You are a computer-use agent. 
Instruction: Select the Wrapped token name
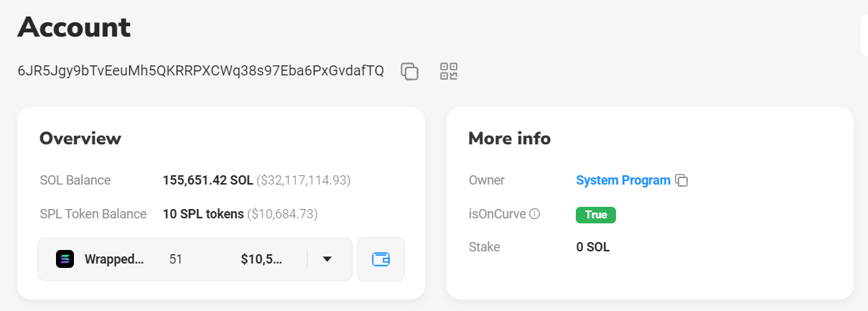point(114,259)
